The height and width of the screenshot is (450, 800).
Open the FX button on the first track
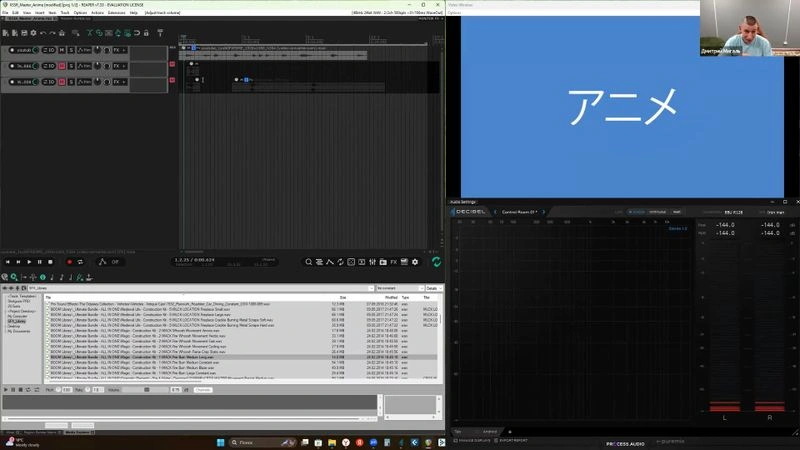pyautogui.click(x=117, y=50)
